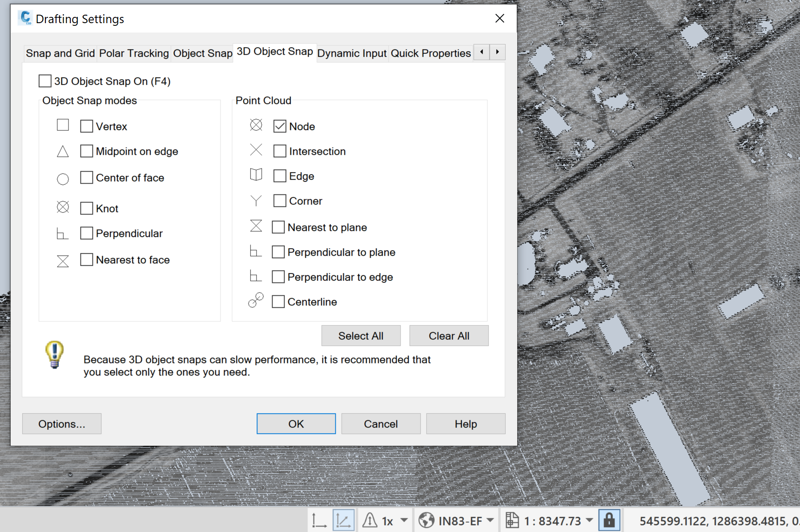800x532 pixels.
Task: Click the Node snap symbol icon
Action: click(x=256, y=125)
